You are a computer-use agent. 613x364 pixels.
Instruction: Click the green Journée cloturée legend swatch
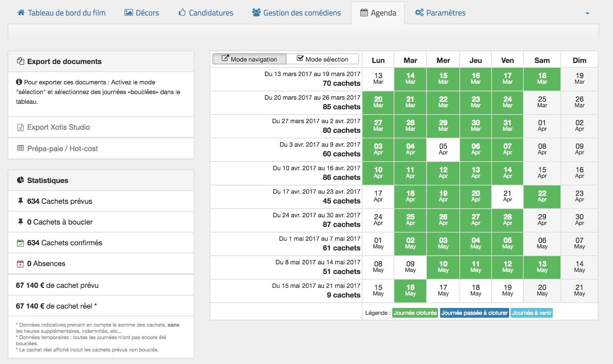pyautogui.click(x=415, y=313)
